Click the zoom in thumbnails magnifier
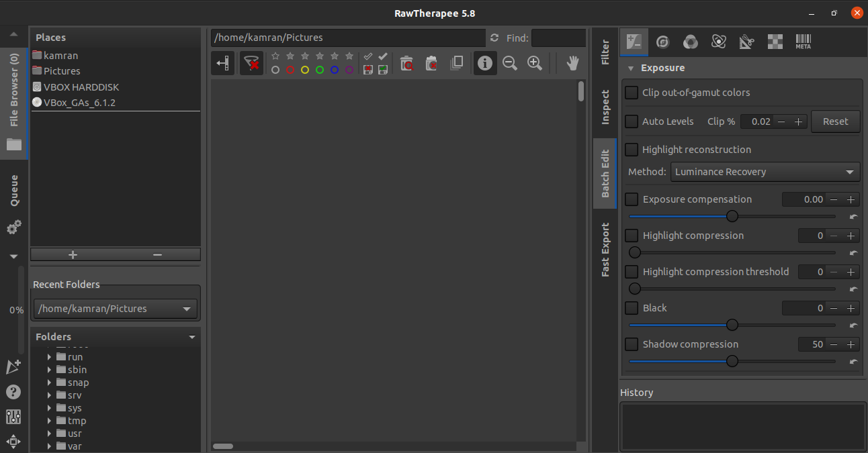 coord(535,63)
